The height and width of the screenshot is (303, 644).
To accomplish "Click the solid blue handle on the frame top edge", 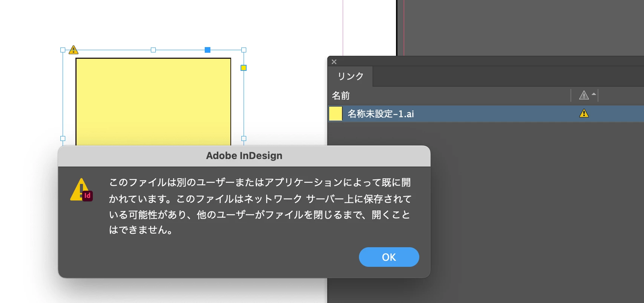I will tap(207, 50).
